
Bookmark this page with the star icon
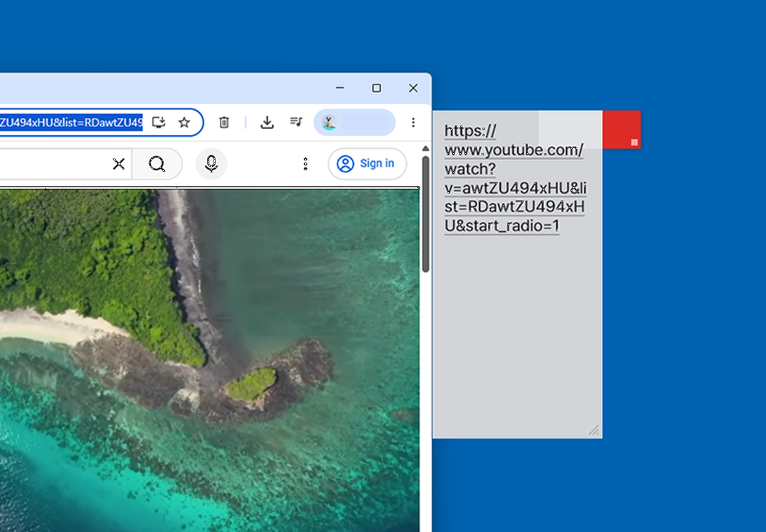point(184,122)
